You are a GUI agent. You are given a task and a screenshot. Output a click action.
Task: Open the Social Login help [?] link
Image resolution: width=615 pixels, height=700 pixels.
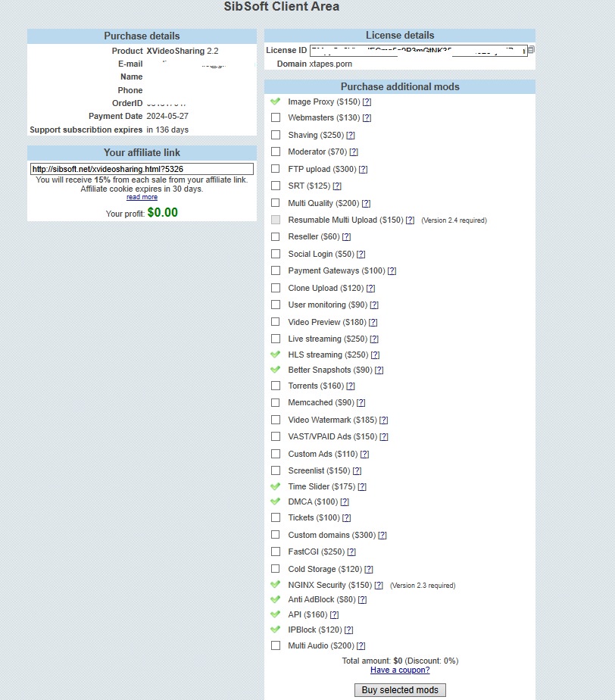[x=361, y=255]
